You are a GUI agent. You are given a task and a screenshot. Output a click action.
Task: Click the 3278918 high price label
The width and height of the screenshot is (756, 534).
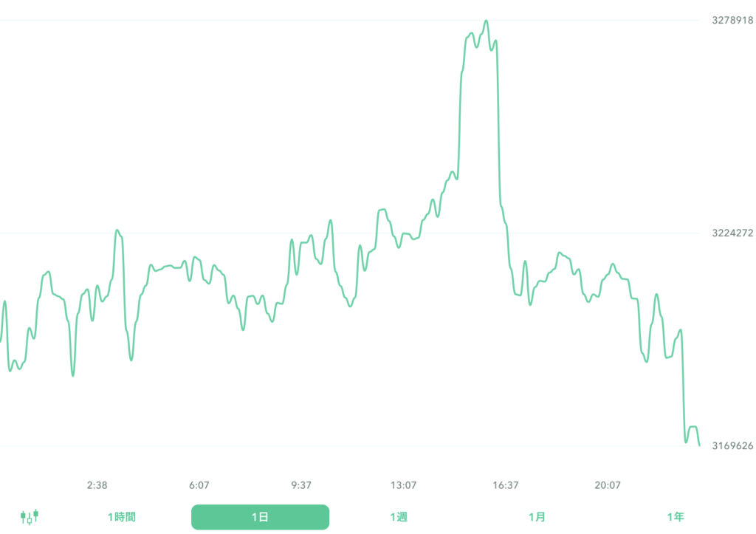(x=732, y=20)
